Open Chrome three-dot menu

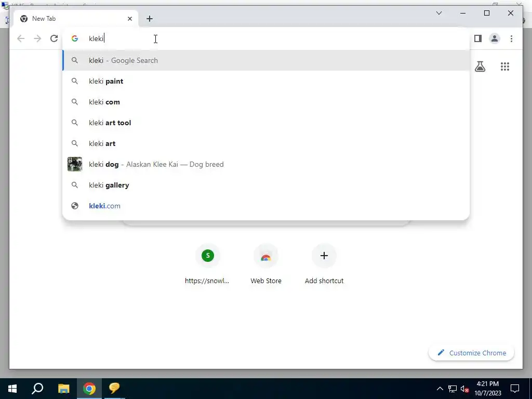click(511, 38)
